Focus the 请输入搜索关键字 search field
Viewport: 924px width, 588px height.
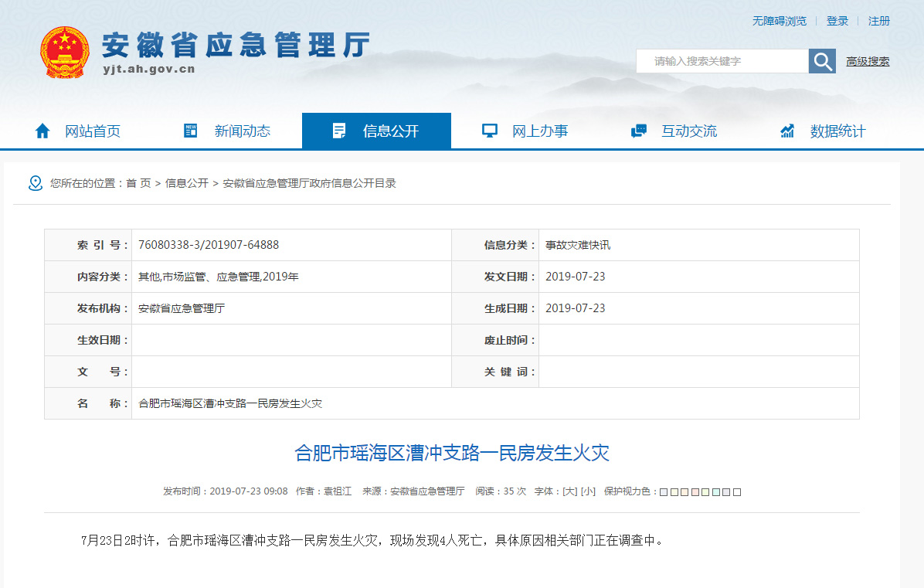click(x=722, y=61)
